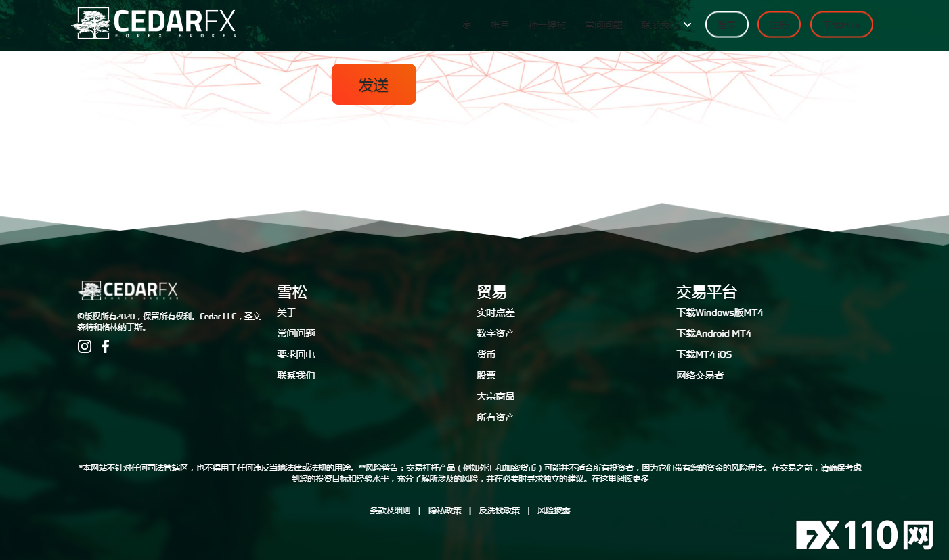The height and width of the screenshot is (560, 949).
Task: Open the Instagram profile icon
Action: 85,346
